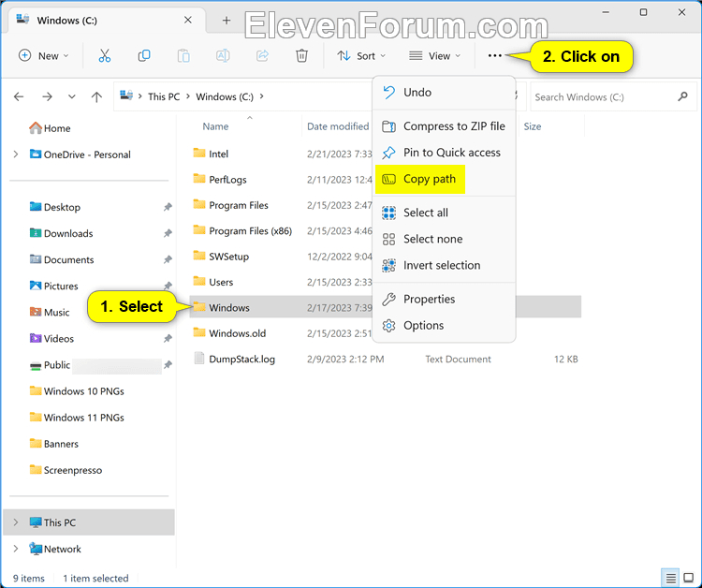
Task: Click the Copy icon in toolbar
Action: [144, 56]
